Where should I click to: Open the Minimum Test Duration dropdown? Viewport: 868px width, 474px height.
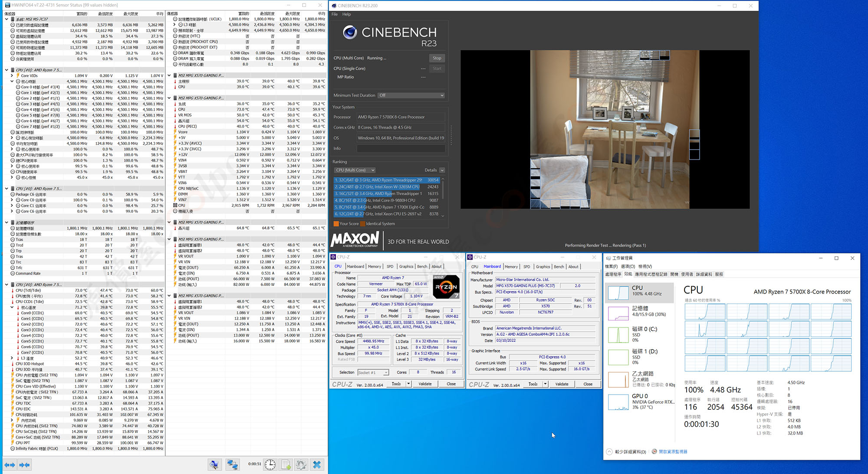click(411, 95)
